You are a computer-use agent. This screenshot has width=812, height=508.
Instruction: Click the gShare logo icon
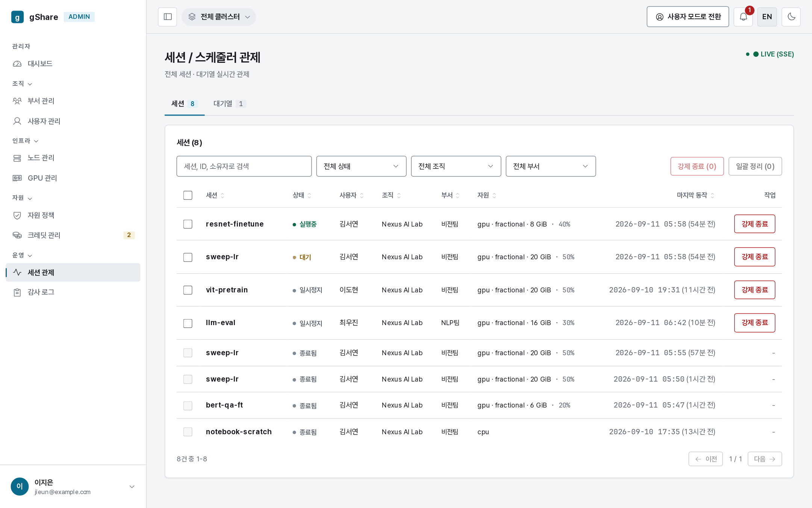click(17, 17)
